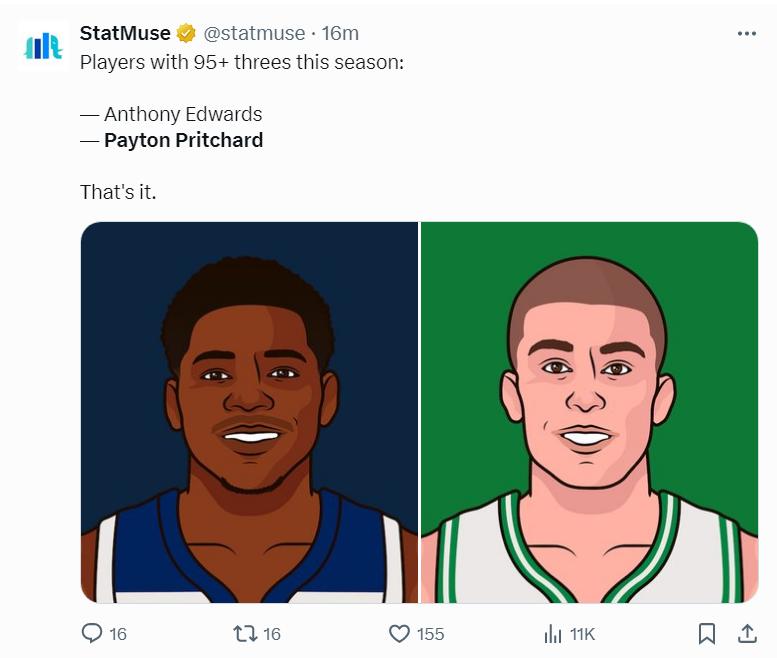Click the 11K views count
Image resolution: width=777 pixels, height=658 pixels.
[x=582, y=634]
